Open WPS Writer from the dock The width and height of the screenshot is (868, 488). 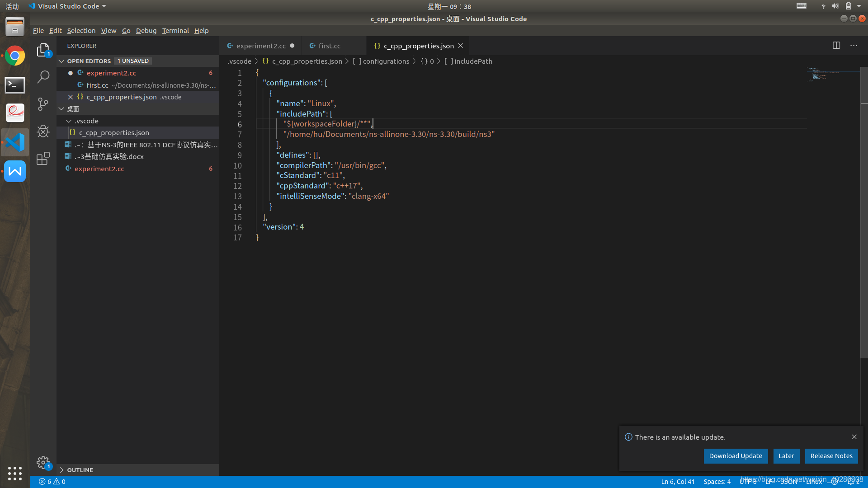point(15,171)
